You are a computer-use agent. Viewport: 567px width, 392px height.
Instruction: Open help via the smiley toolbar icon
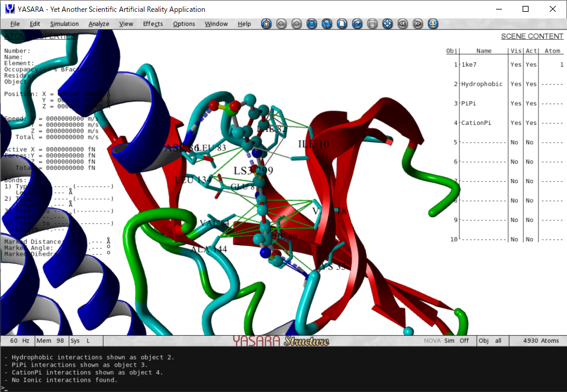[433, 24]
